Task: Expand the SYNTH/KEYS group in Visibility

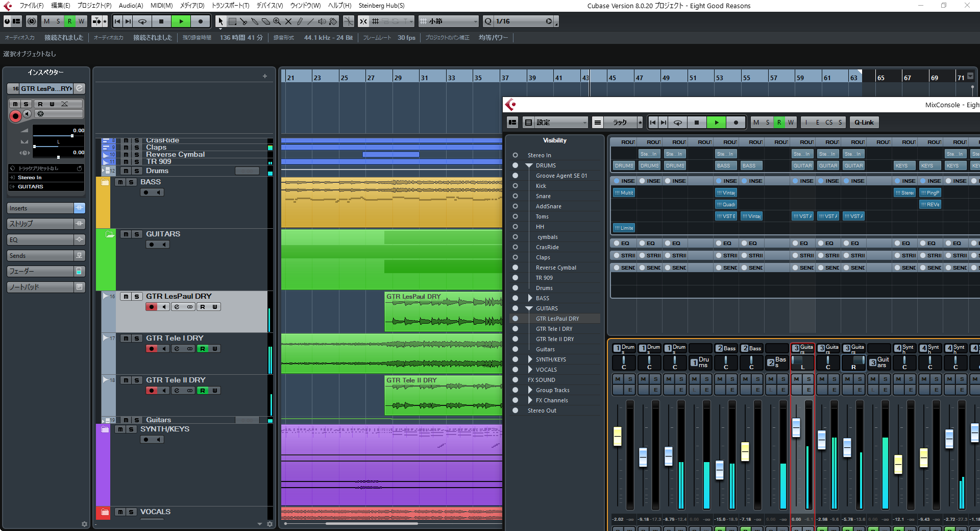Action: click(x=530, y=359)
